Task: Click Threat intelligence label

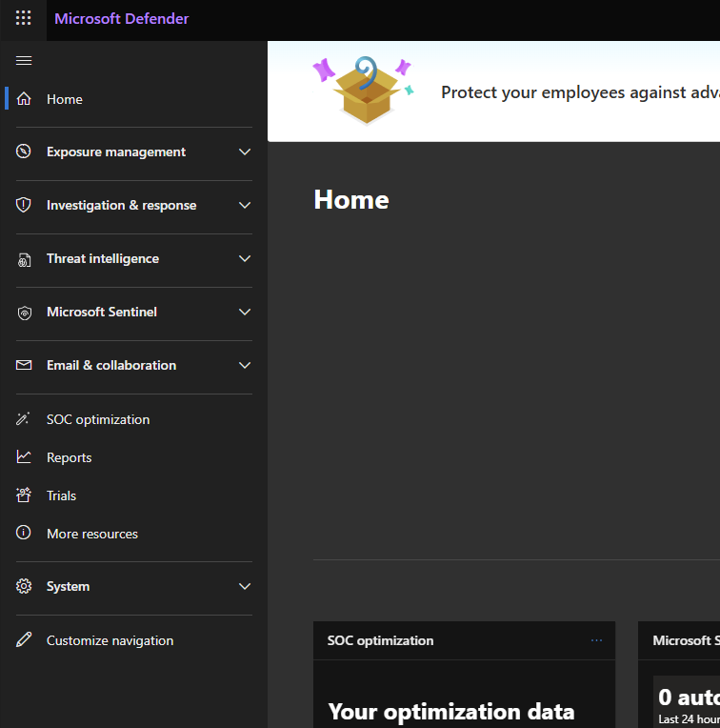Action: pos(103,258)
